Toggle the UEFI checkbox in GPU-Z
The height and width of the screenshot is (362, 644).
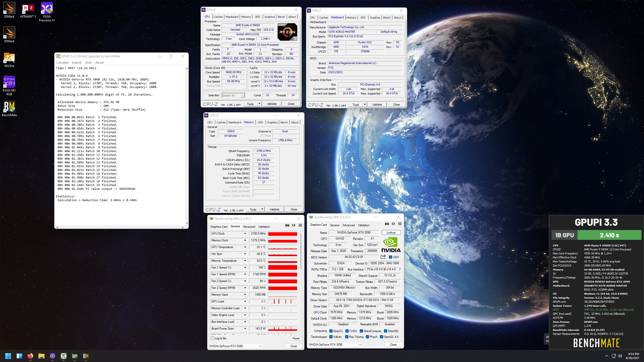390,257
